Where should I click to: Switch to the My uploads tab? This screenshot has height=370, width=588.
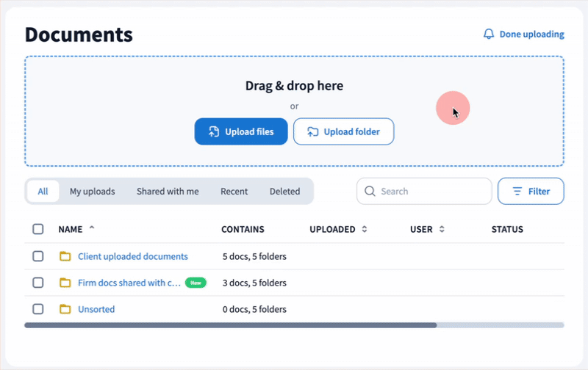92,192
